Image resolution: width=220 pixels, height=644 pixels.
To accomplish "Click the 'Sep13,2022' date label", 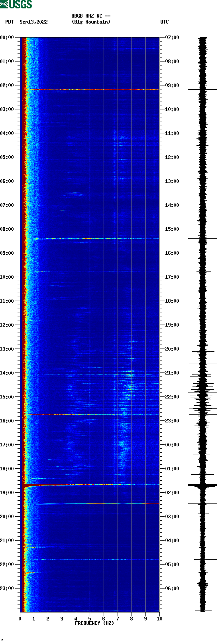I will [33, 22].
